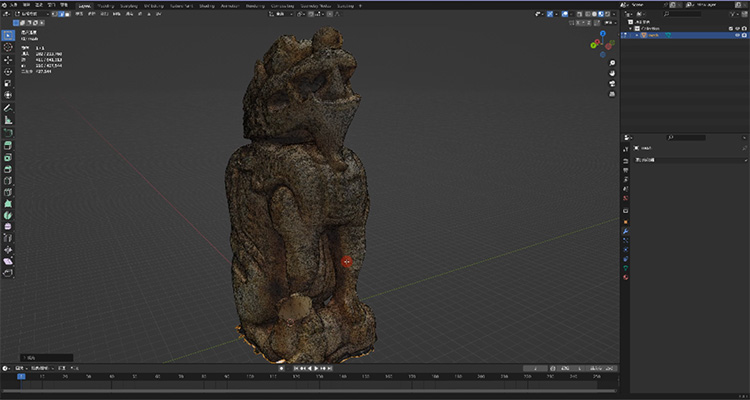Switch perspective/orthographic with grid icon
This screenshot has width=750, height=400.
(610, 96)
